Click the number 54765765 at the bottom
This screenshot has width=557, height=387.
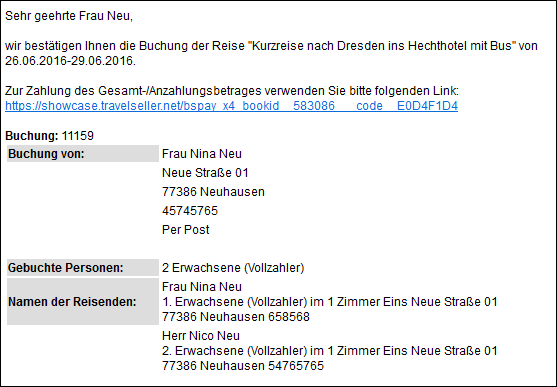(296, 366)
